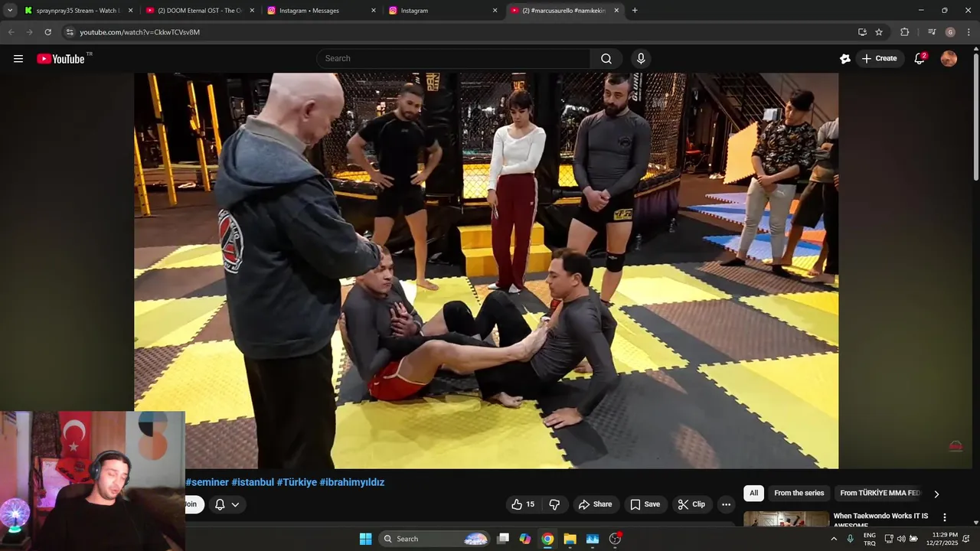Share the video

click(595, 504)
